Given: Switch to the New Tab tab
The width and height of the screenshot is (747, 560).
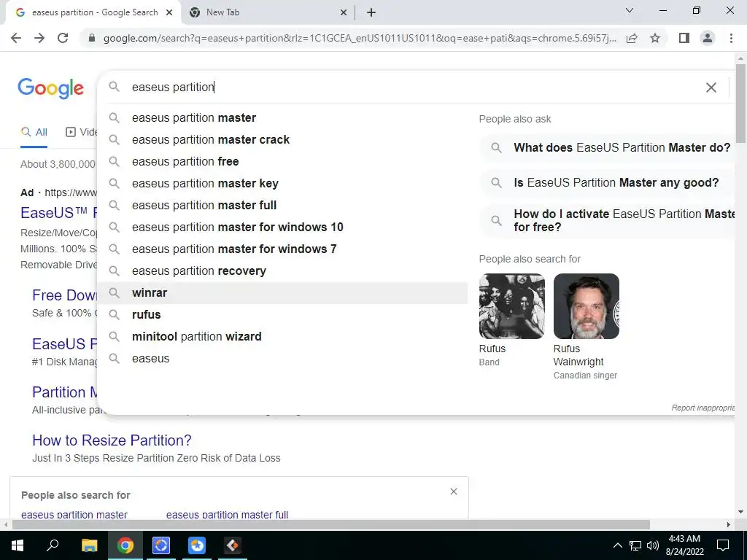Looking at the screenshot, I should click(268, 13).
